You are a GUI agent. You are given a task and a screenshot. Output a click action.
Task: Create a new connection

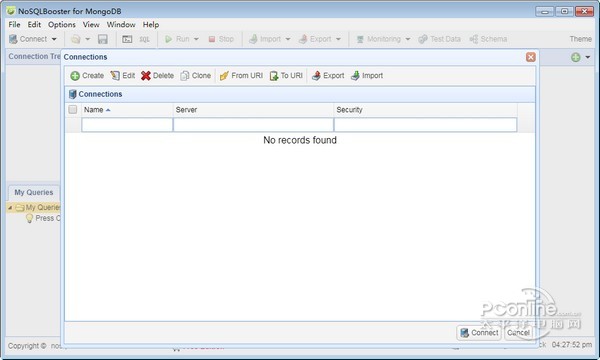click(87, 76)
